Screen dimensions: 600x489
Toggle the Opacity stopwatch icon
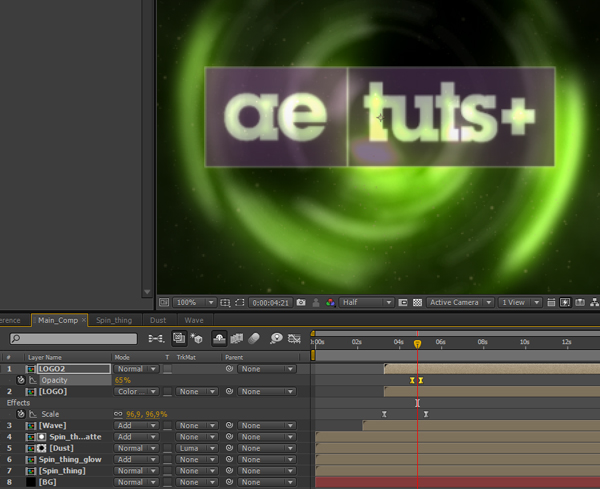[21, 380]
